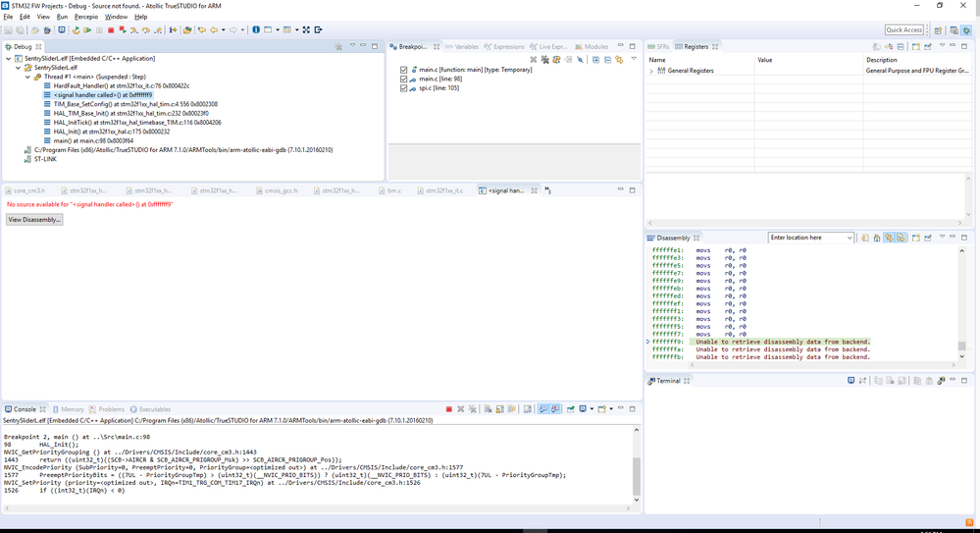The height and width of the screenshot is (533, 980).
Task: Click Expand All icon in Breakpoints view
Action: coord(595,60)
